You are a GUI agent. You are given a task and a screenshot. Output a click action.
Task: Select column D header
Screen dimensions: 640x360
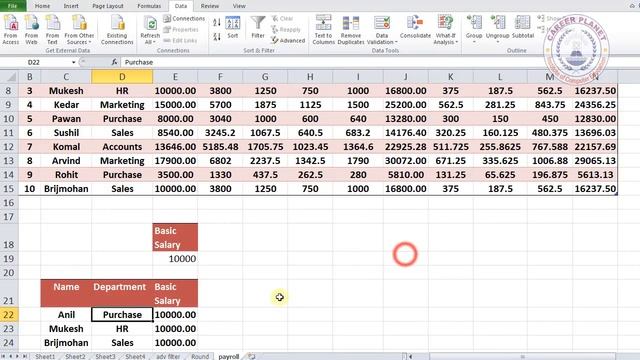point(122,77)
